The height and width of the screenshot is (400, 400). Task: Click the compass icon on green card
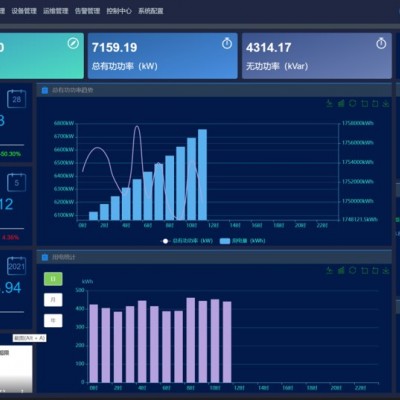73,43
